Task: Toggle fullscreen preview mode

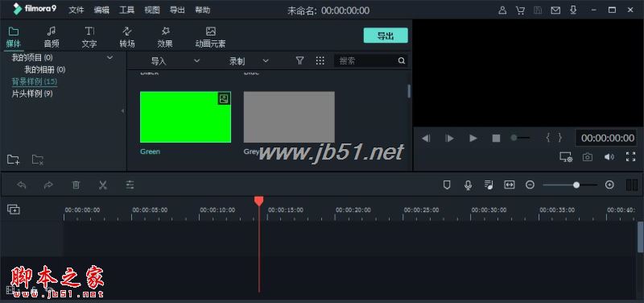Action: pyautogui.click(x=630, y=156)
